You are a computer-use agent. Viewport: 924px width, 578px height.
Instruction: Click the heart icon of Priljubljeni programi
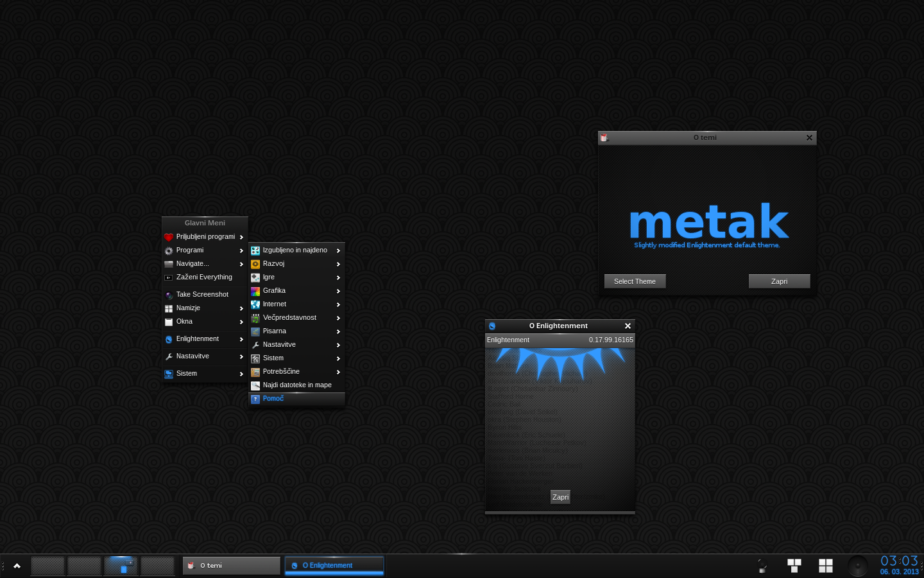169,237
